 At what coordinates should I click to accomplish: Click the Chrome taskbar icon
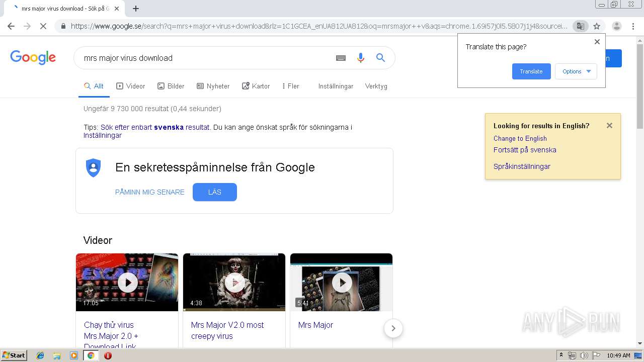(91, 355)
